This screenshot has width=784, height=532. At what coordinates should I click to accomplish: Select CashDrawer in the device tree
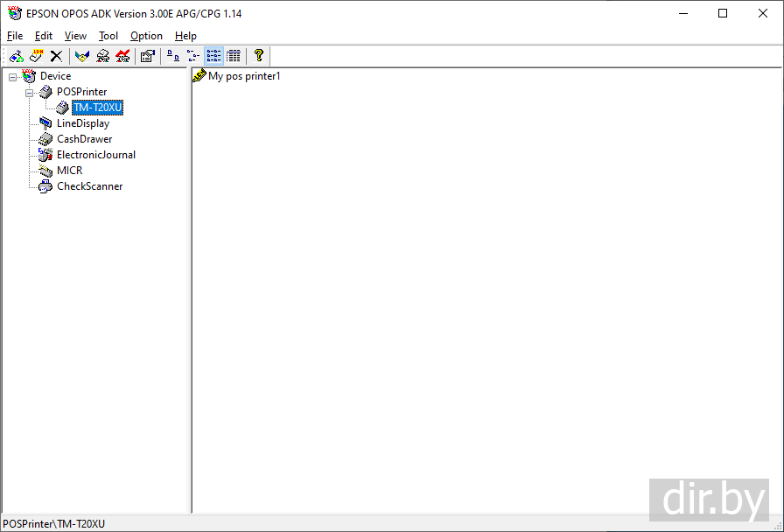(x=85, y=139)
